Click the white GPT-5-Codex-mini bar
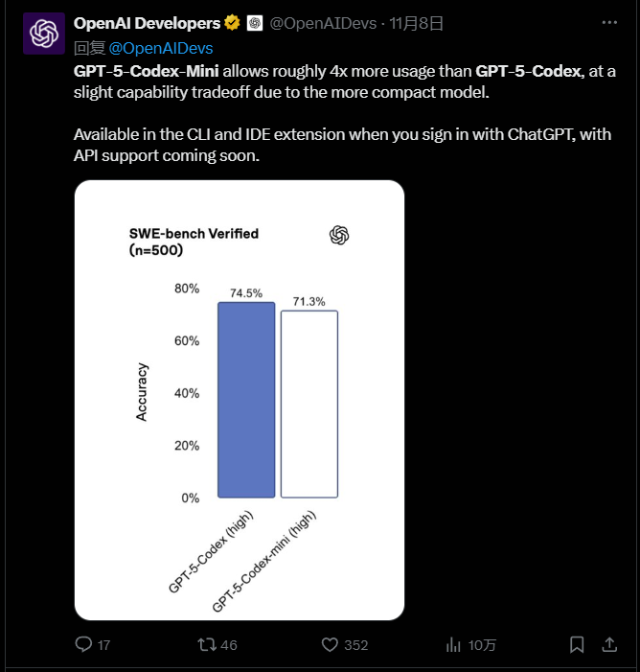This screenshot has width=640, height=672. tap(309, 404)
